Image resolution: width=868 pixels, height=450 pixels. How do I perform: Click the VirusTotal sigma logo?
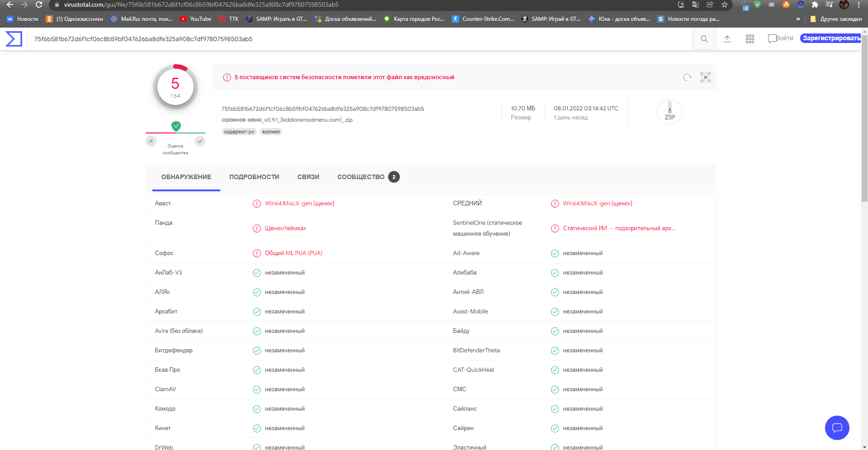point(14,39)
